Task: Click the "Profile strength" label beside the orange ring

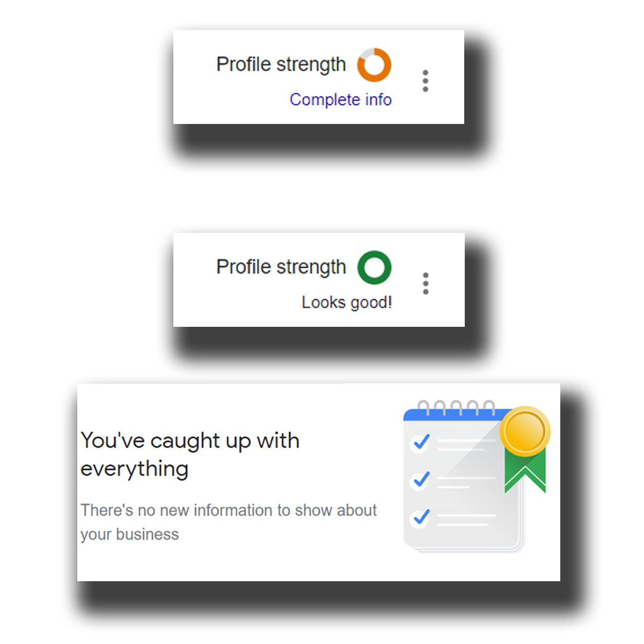Action: [281, 64]
